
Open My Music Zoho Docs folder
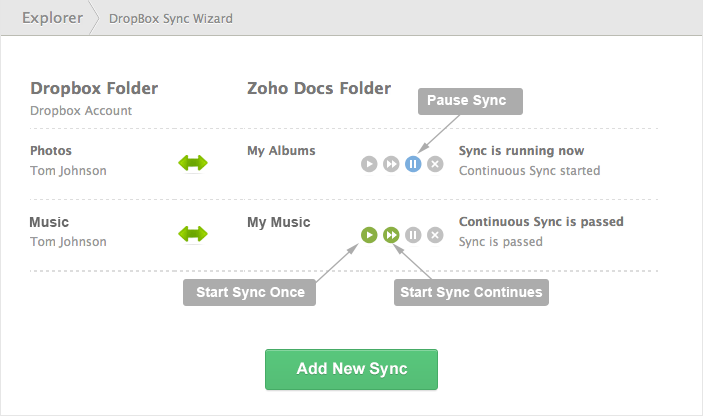[278, 222]
